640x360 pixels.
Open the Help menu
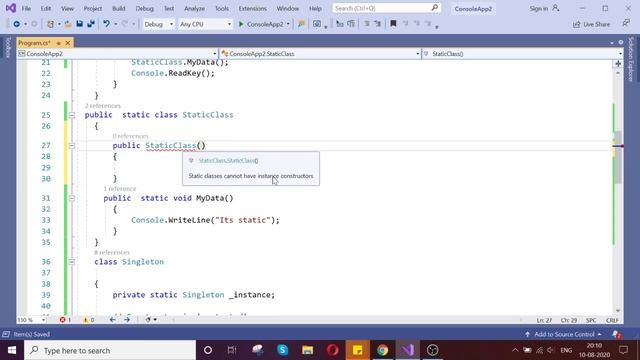click(315, 8)
